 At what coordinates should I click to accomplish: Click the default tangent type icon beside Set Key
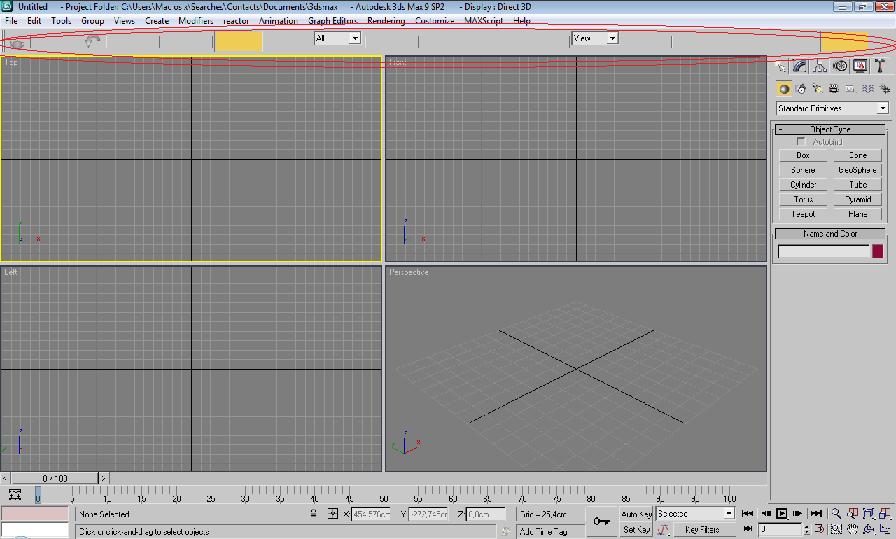coord(663,529)
